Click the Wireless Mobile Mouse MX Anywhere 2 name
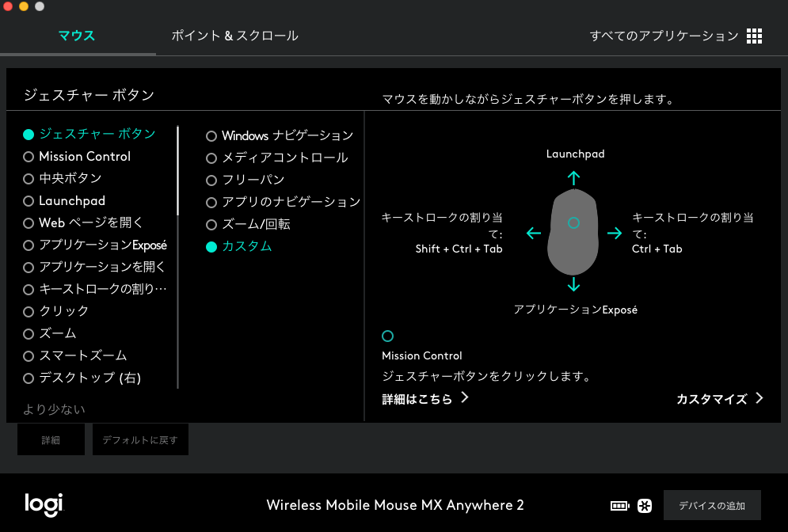Image resolution: width=788 pixels, height=532 pixels. click(395, 505)
